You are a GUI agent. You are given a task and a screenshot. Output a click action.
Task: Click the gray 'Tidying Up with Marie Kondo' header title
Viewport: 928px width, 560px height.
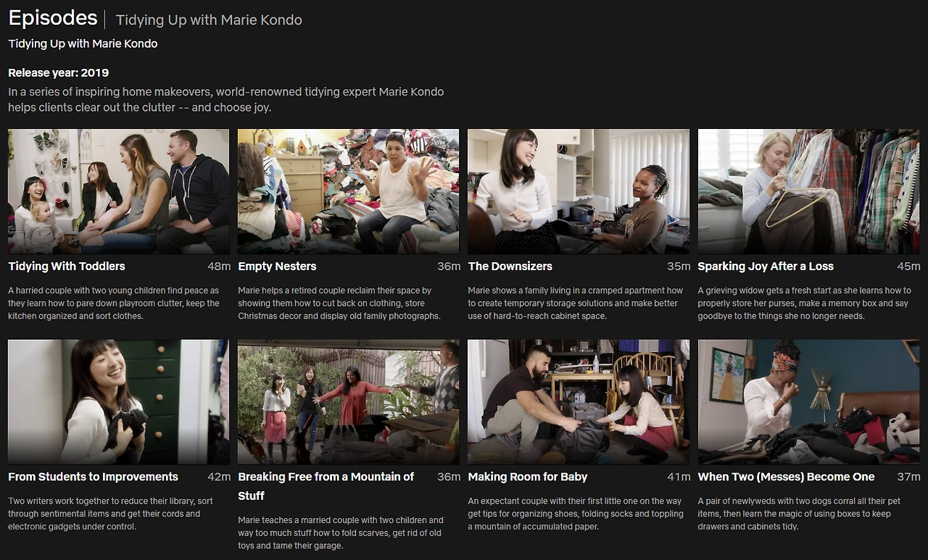coord(209,20)
